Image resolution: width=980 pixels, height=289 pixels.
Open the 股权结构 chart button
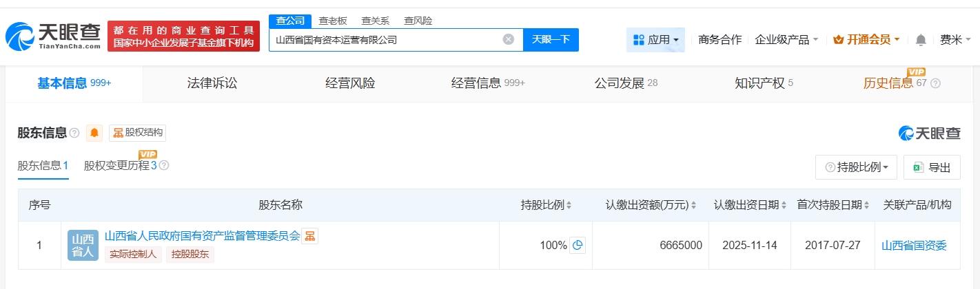tap(138, 133)
